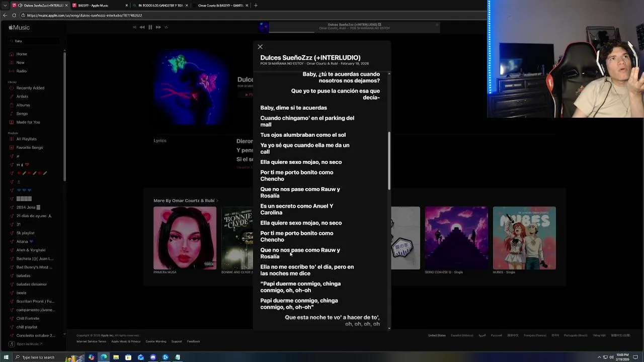Open Alleh & Yorghaki playlist
This screenshot has width=644, height=362.
[31, 250]
